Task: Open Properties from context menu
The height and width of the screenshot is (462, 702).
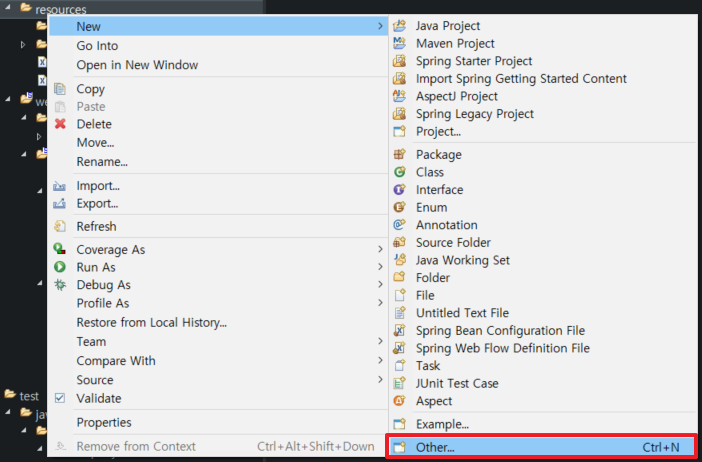Action: coord(218,422)
